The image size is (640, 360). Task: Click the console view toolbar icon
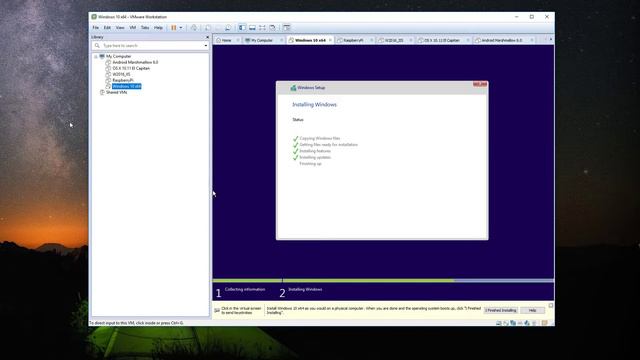point(287,28)
